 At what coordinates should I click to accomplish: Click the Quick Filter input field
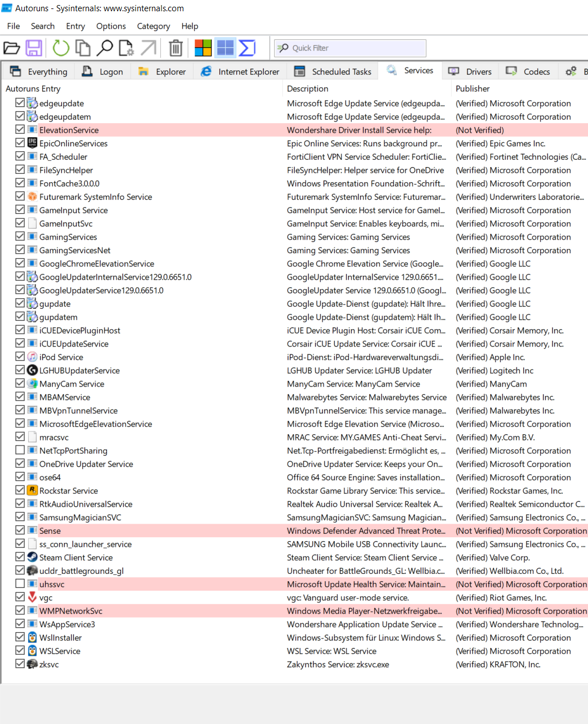(x=350, y=48)
